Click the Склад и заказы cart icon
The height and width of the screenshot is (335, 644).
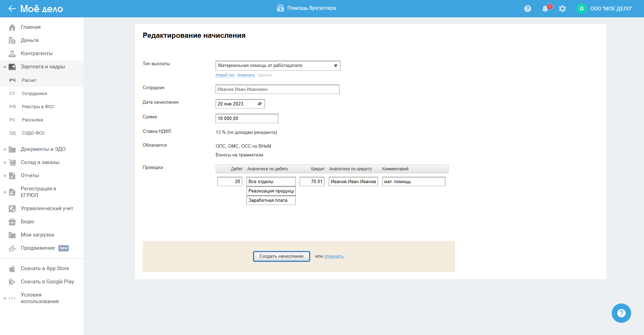[12, 162]
